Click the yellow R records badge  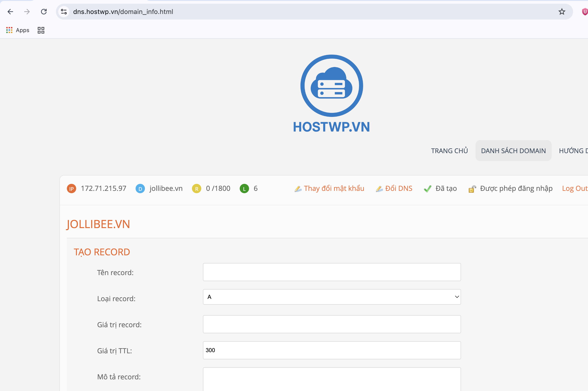196,189
